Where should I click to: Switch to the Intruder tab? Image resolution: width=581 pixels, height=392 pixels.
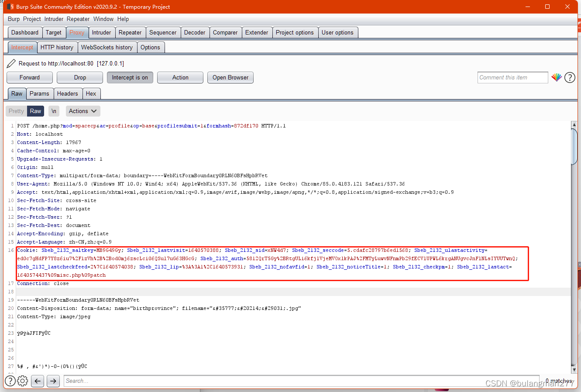(x=101, y=32)
